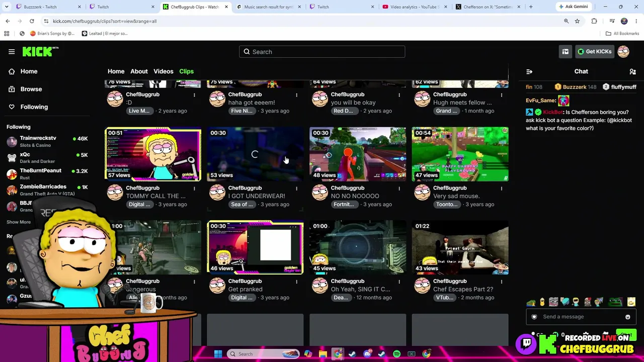This screenshot has height=362, width=644.
Task: Open options for I GOT UNDERWEAR clip
Action: coord(296,188)
